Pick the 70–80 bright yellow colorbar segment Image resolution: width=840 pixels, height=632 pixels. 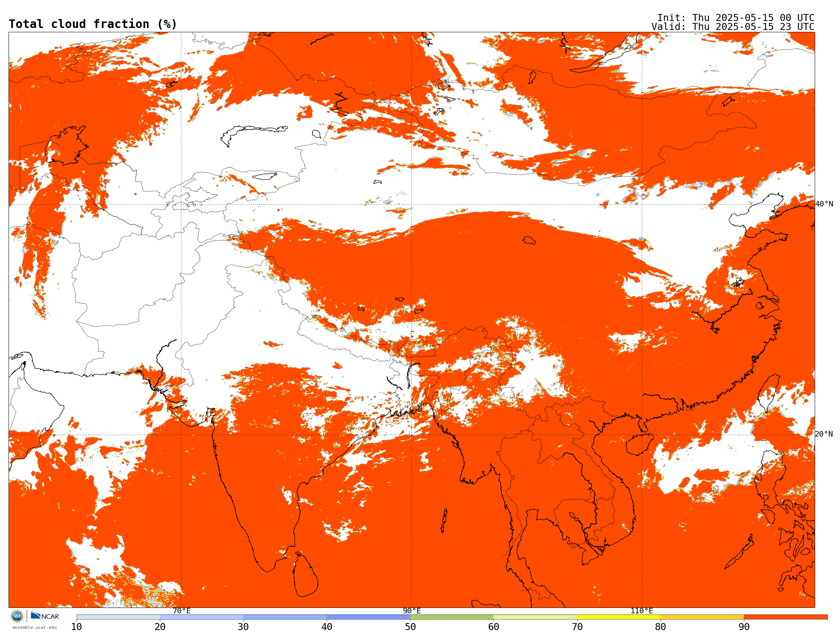click(x=619, y=617)
